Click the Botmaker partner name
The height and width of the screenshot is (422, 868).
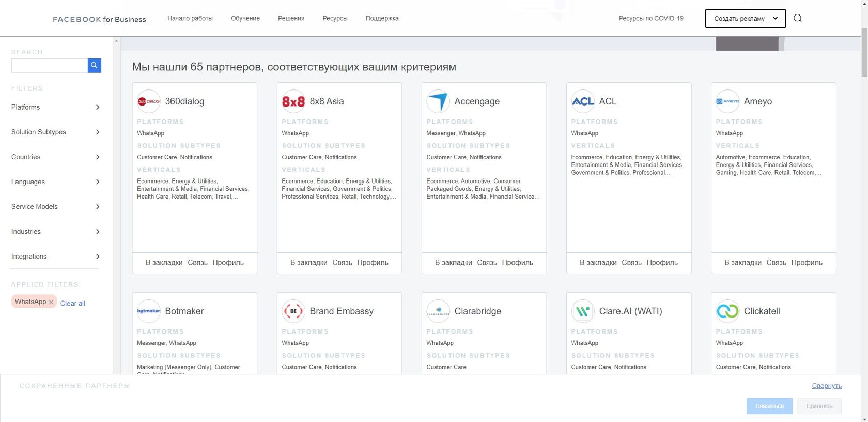(x=184, y=311)
